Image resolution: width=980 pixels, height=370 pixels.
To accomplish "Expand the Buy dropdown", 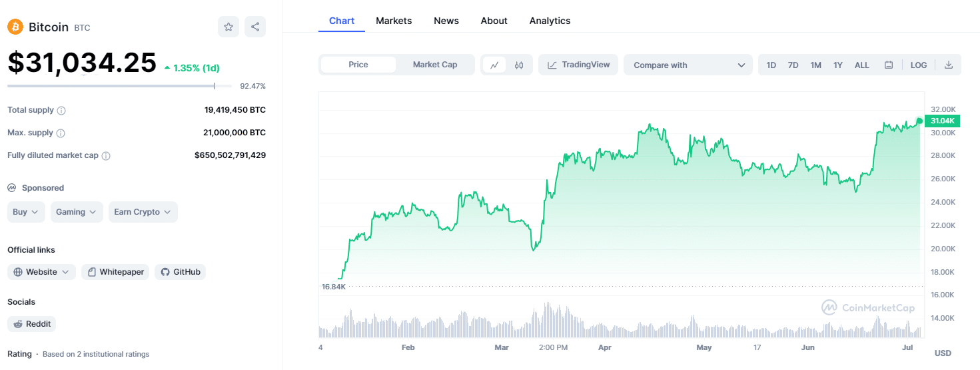I will click(x=27, y=212).
